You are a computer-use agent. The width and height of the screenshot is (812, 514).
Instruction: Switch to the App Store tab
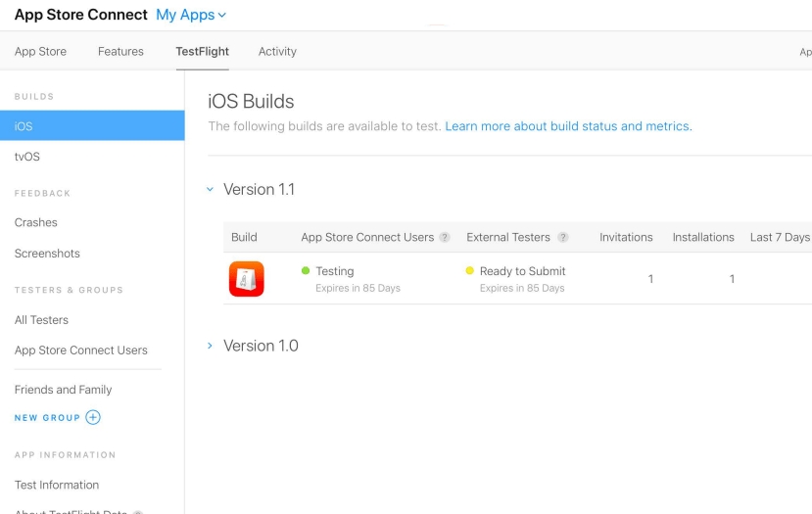click(40, 52)
